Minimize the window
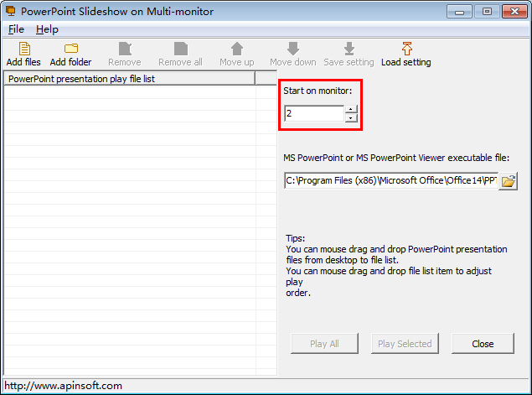The width and height of the screenshot is (532, 395). click(x=459, y=12)
